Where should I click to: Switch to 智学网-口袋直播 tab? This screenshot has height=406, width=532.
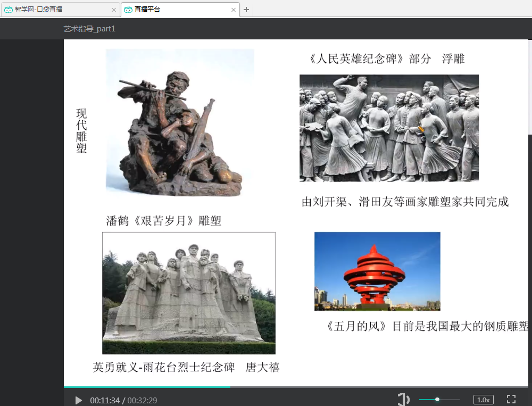59,10
